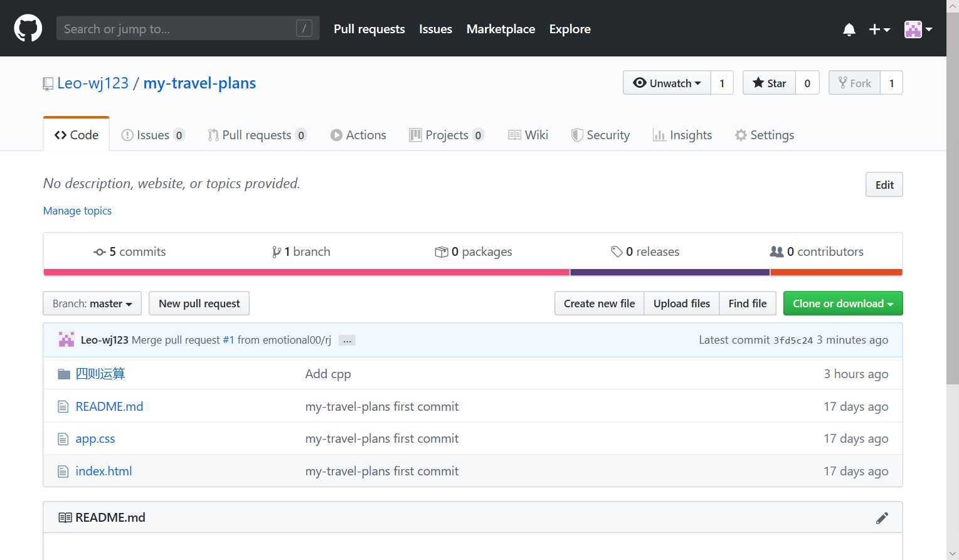959x560 pixels.
Task: View 0 packages
Action: click(474, 251)
